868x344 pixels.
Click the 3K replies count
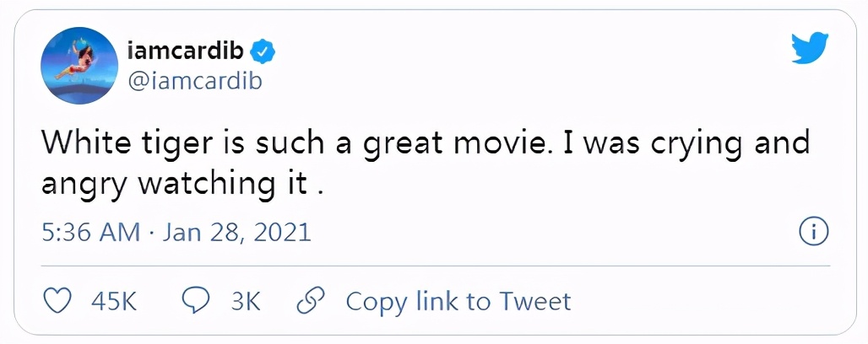tap(246, 301)
